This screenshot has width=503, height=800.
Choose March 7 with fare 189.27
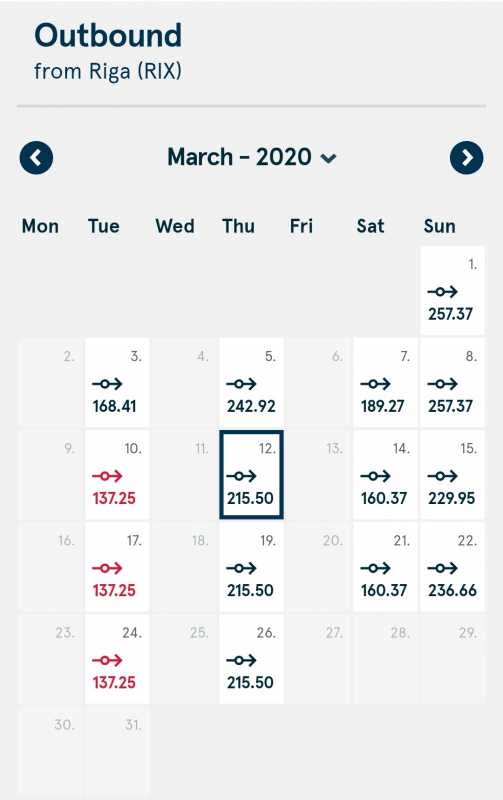tap(385, 382)
